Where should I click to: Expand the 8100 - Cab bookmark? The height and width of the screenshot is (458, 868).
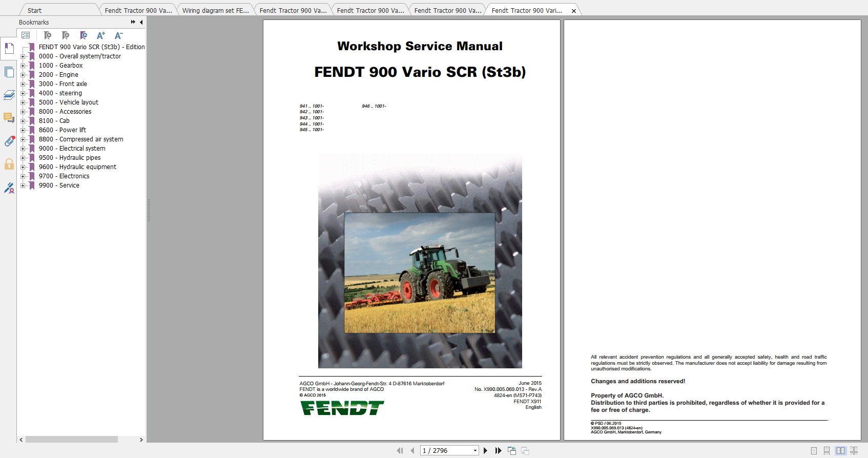pos(23,121)
